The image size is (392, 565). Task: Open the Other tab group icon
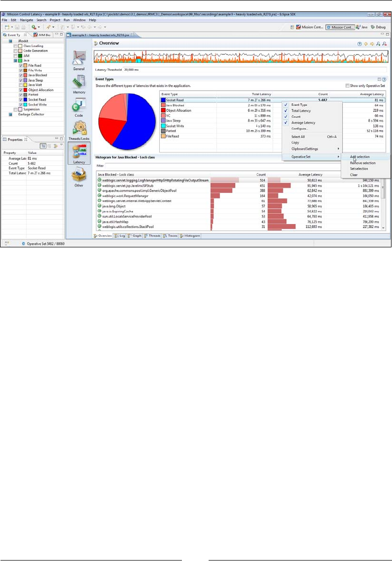pos(79,175)
